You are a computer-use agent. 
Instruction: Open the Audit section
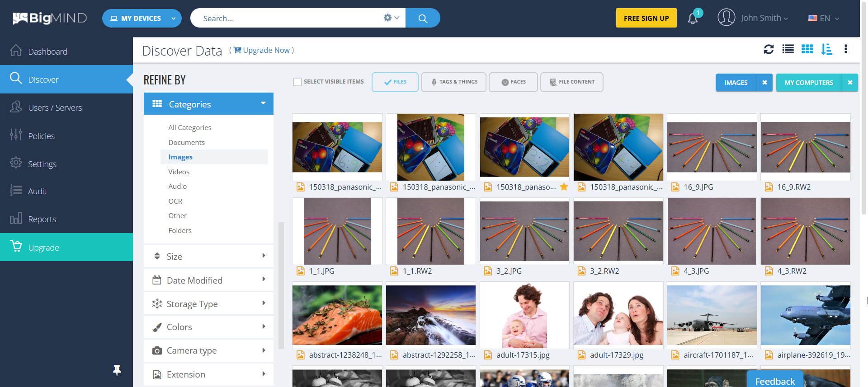point(66,191)
